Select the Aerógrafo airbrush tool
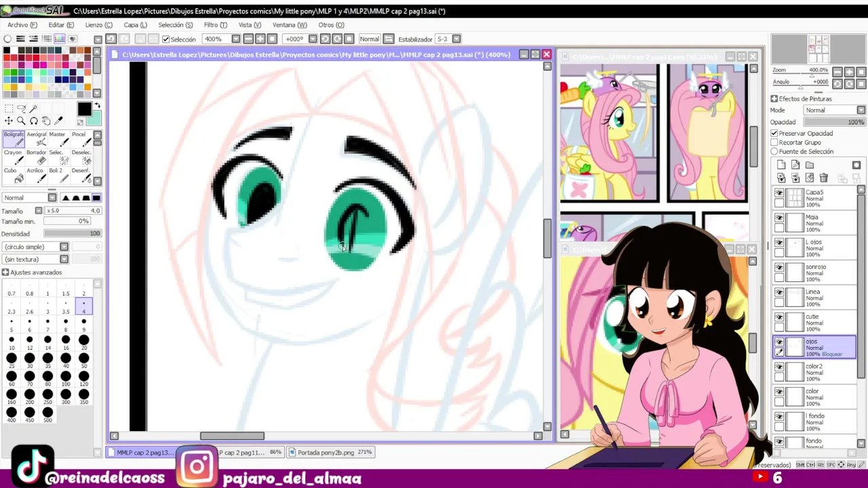 [37, 139]
